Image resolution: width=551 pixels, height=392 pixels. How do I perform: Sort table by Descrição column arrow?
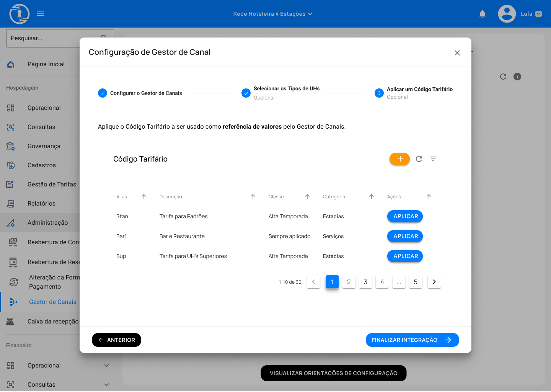(x=253, y=196)
